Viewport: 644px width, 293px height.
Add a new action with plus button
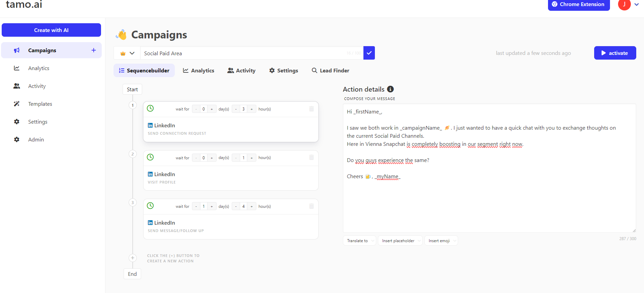[x=133, y=258]
